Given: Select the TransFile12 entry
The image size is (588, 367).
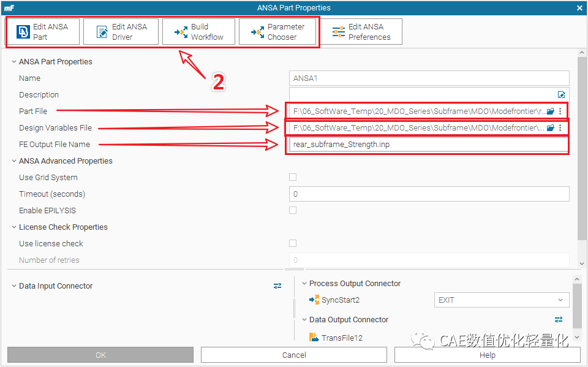Looking at the screenshot, I should pos(336,338).
